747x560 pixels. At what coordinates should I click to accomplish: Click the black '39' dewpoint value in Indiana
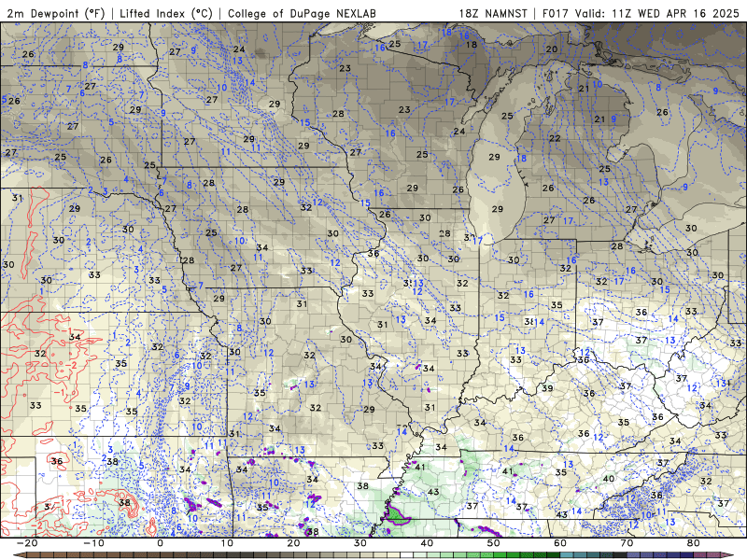[547, 388]
